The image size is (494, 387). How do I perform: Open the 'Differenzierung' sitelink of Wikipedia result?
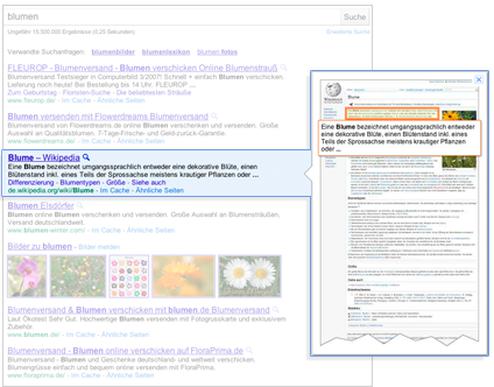click(31, 182)
